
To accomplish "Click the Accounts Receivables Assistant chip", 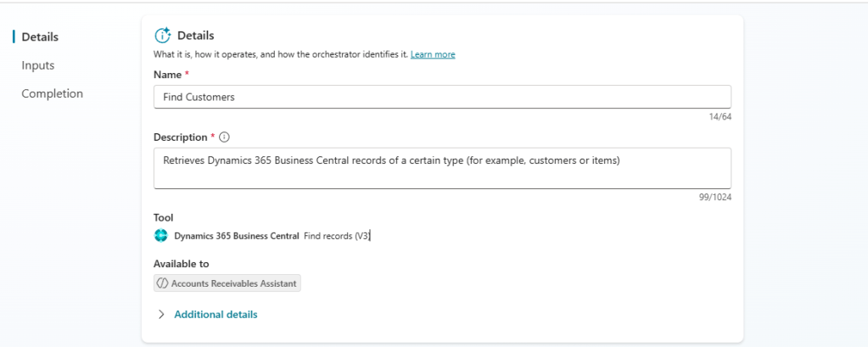I will point(227,283).
